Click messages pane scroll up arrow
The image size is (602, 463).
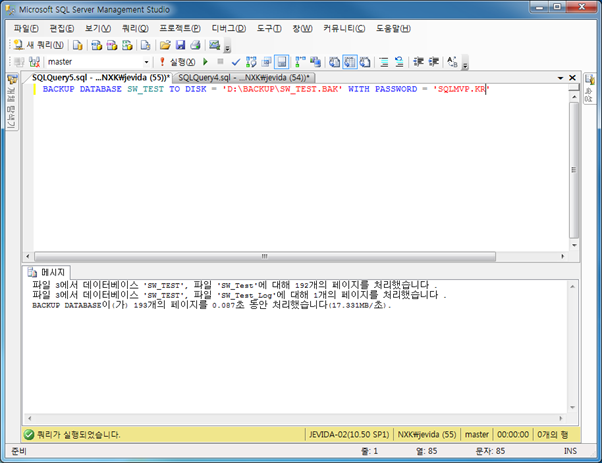click(572, 286)
